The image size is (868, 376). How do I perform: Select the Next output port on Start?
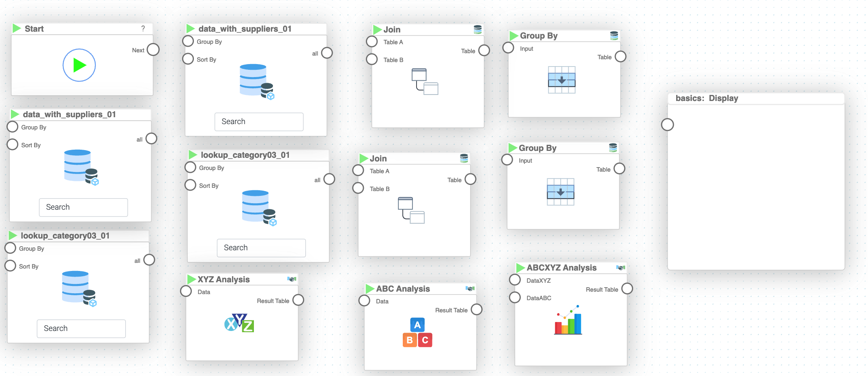[153, 49]
